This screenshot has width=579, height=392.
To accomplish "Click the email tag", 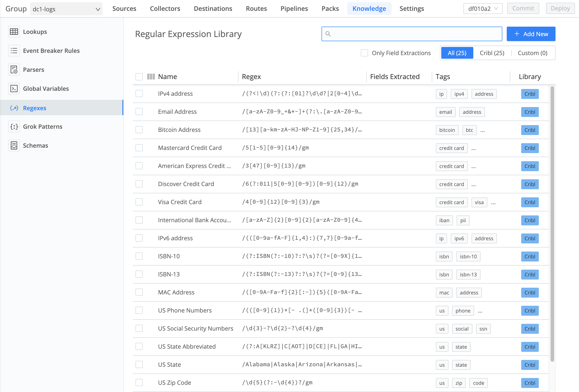I will point(446,112).
